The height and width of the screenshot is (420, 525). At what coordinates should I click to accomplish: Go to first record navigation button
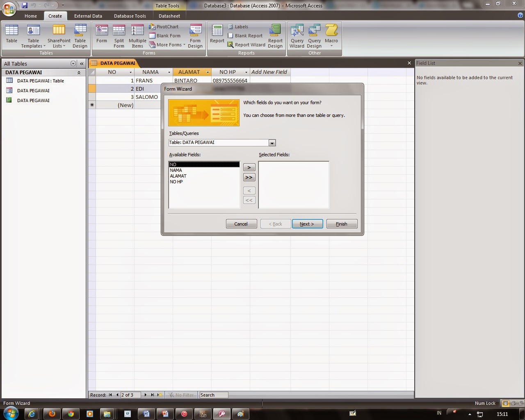pyautogui.click(x=110, y=395)
